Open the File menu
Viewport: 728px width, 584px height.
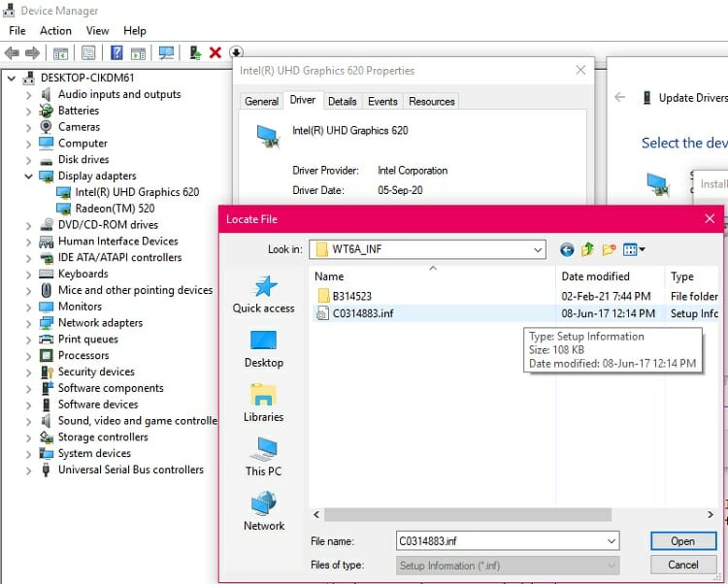click(x=17, y=31)
